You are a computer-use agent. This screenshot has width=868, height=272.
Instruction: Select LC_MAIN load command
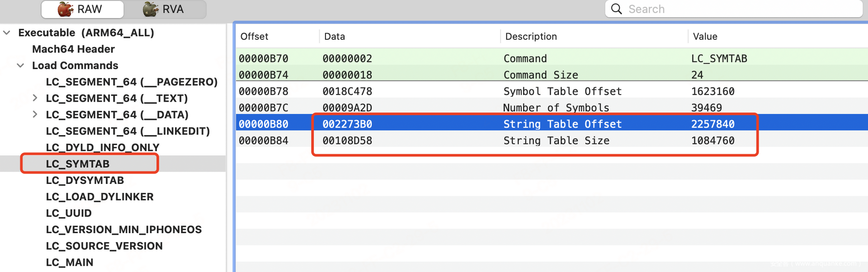tap(69, 262)
